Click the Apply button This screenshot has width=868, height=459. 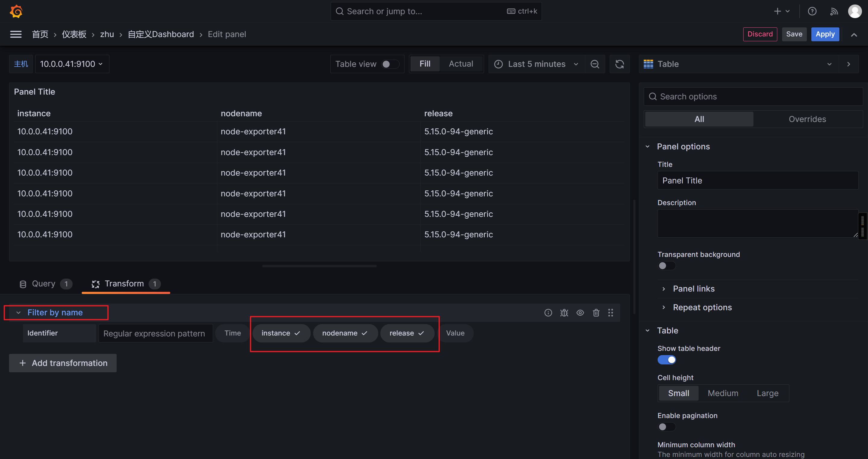(825, 34)
